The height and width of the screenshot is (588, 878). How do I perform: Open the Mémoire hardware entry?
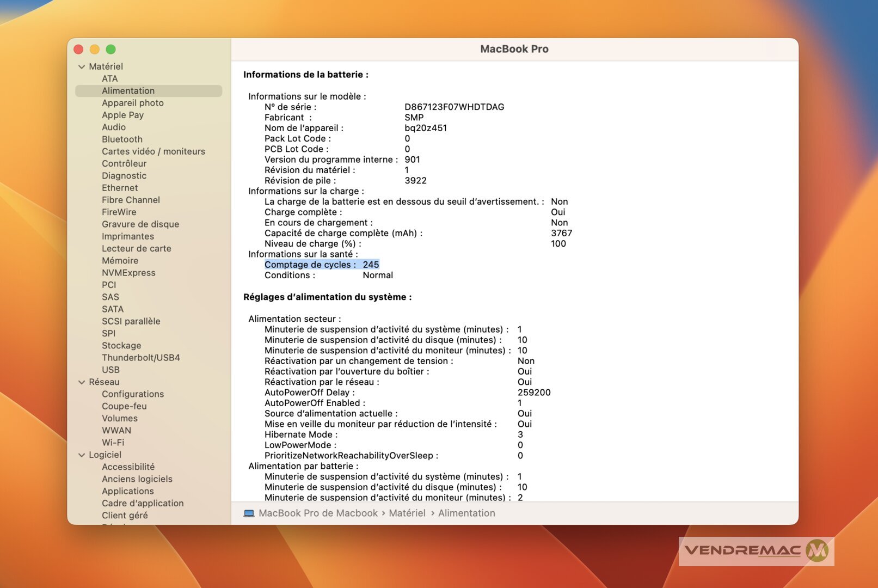(120, 261)
